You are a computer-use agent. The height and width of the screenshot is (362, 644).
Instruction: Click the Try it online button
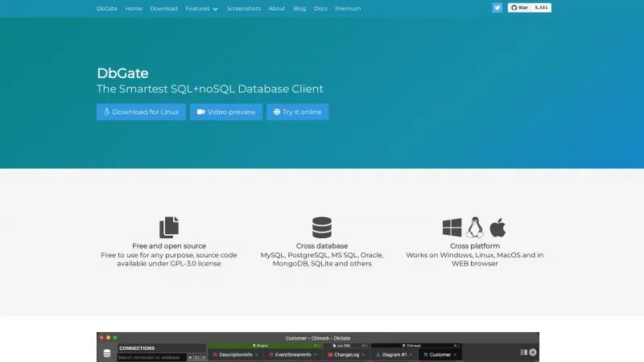pyautogui.click(x=297, y=112)
